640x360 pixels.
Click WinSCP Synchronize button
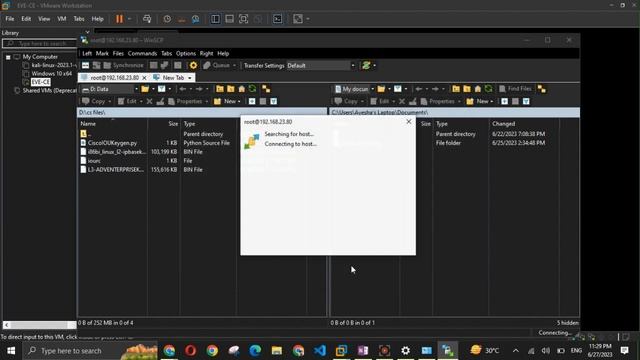pyautogui.click(x=123, y=65)
